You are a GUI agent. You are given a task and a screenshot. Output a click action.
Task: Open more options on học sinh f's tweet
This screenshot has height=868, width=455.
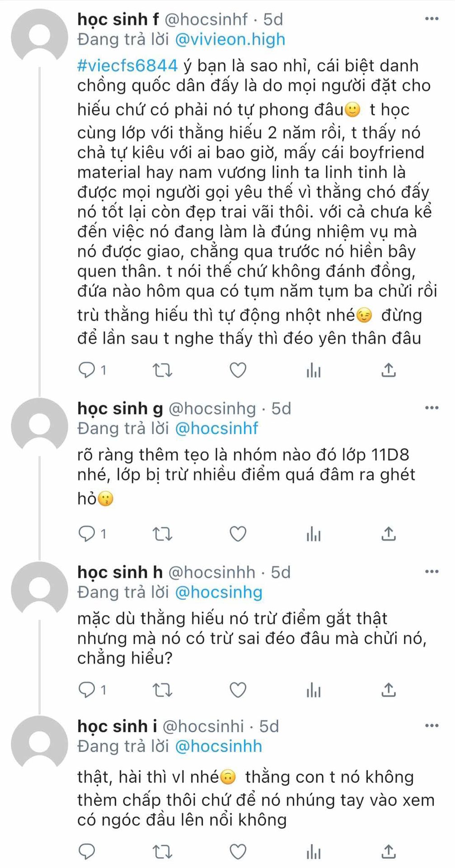click(432, 19)
